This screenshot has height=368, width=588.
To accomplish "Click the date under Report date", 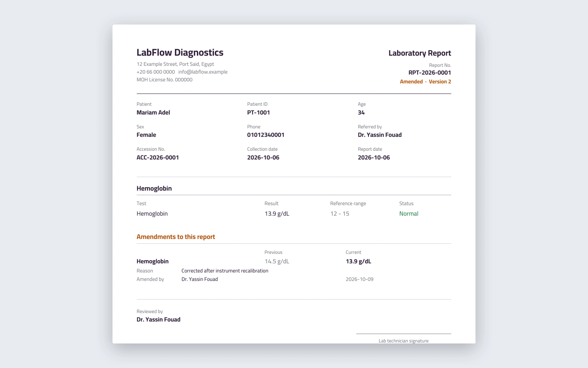I will (374, 157).
